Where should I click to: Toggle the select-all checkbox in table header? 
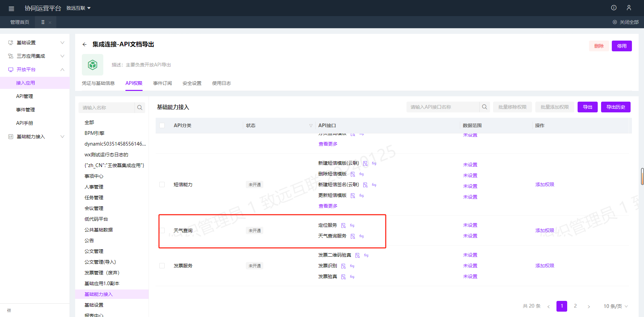162,125
